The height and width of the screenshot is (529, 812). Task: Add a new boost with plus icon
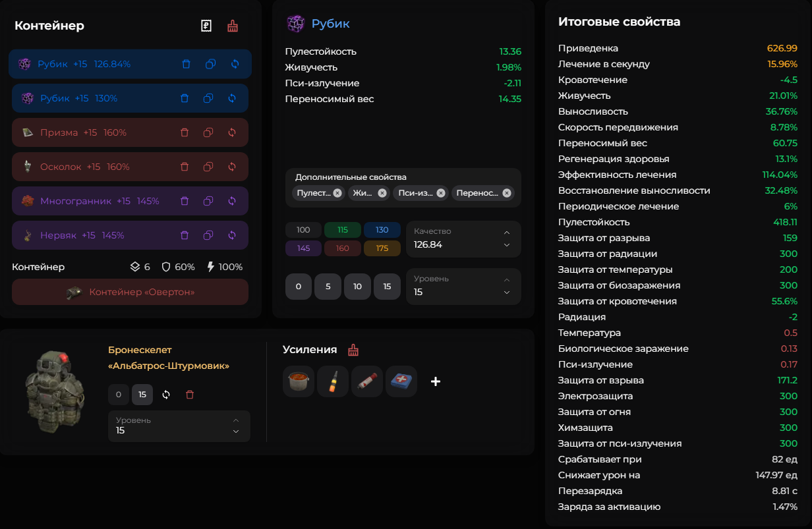[435, 381]
